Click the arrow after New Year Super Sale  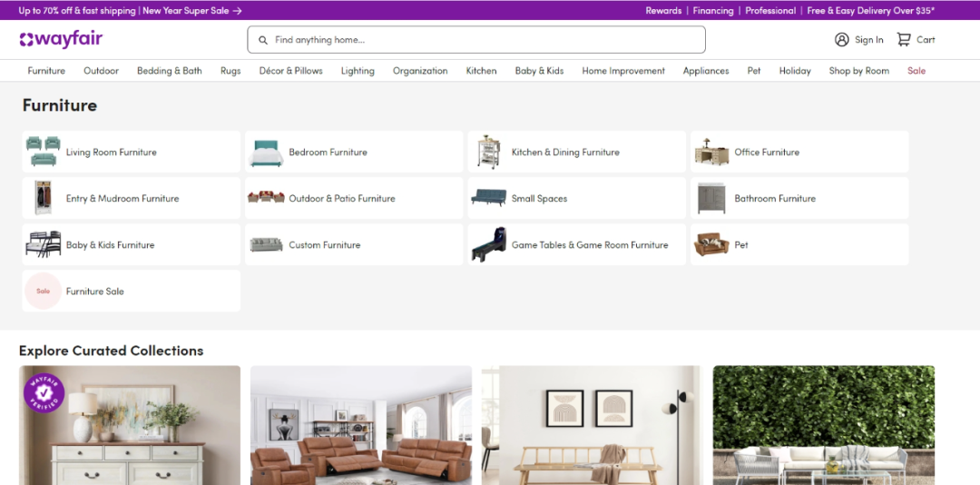tap(237, 11)
